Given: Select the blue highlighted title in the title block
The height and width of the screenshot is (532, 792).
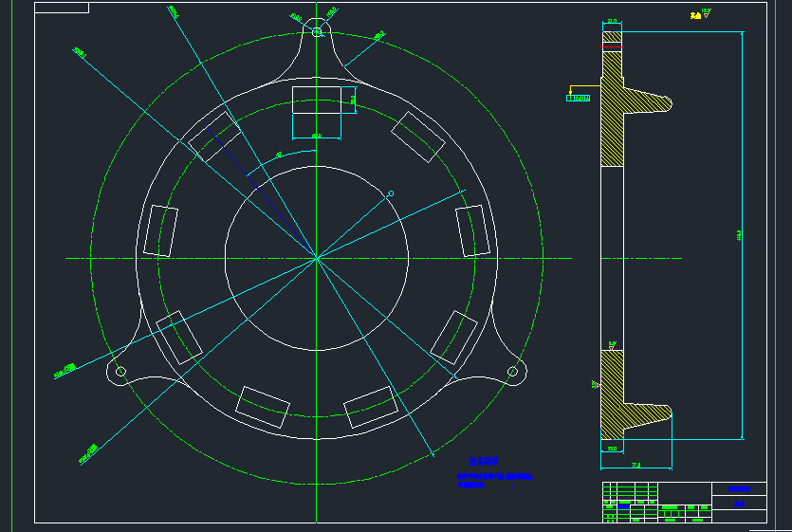Looking at the screenshot, I should tap(739, 488).
